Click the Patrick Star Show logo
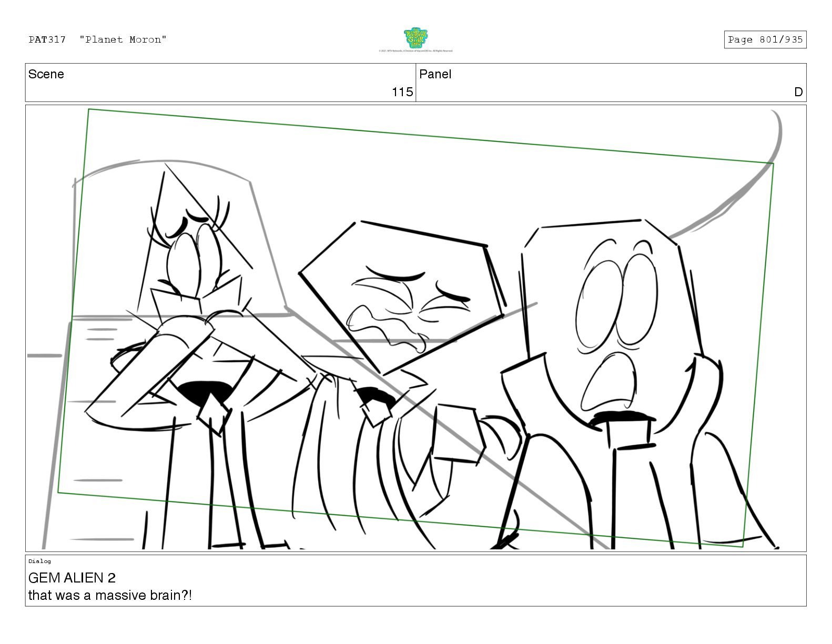Viewport: 832px width, 644px height. pos(415,38)
